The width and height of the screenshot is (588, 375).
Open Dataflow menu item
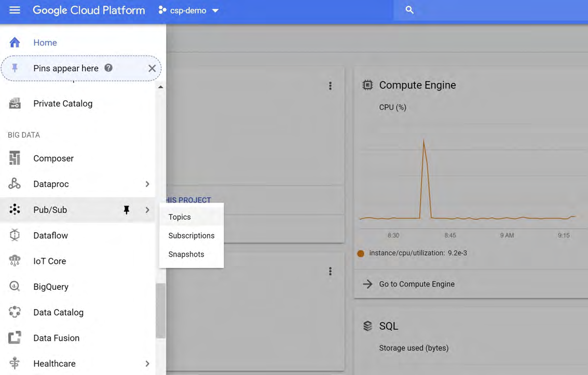point(50,235)
